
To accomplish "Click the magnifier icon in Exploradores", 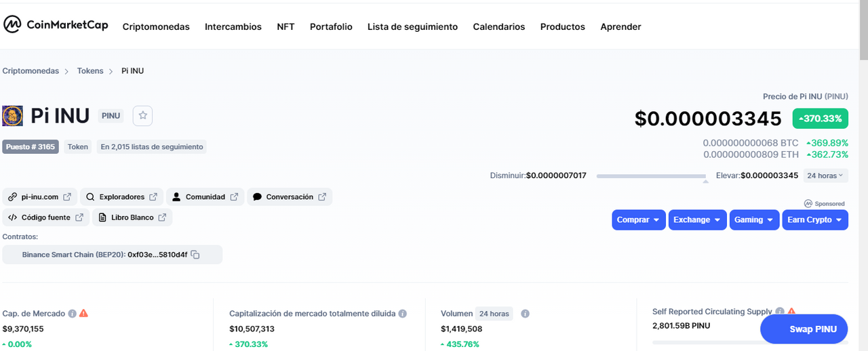I will [90, 197].
